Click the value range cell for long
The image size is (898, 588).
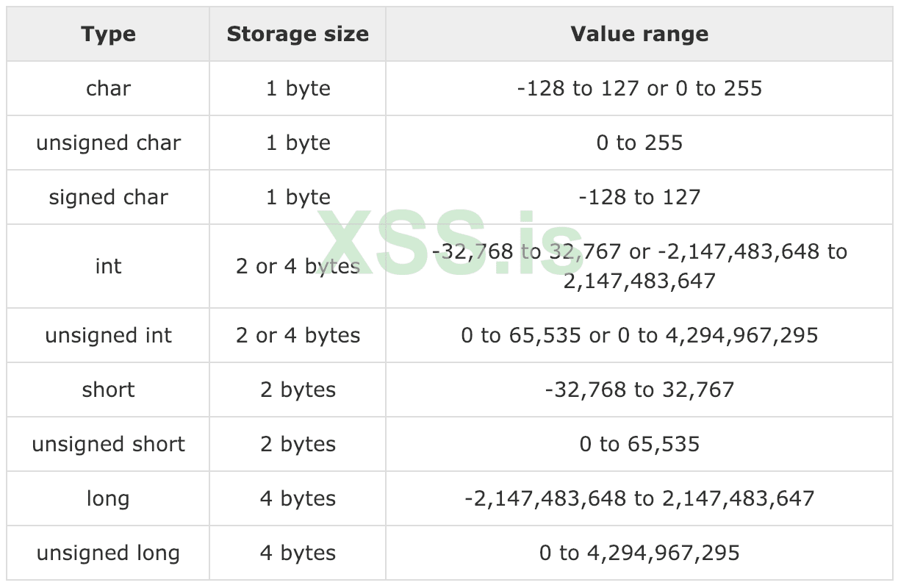(x=639, y=499)
